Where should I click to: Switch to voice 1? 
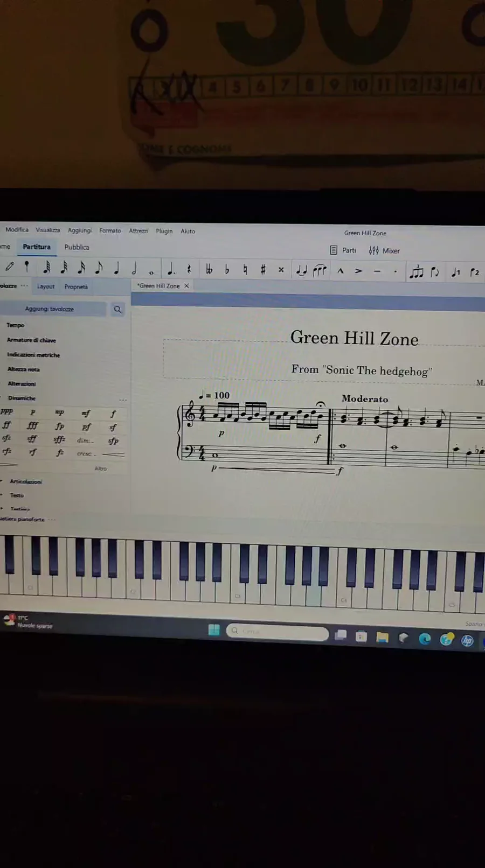tap(456, 272)
